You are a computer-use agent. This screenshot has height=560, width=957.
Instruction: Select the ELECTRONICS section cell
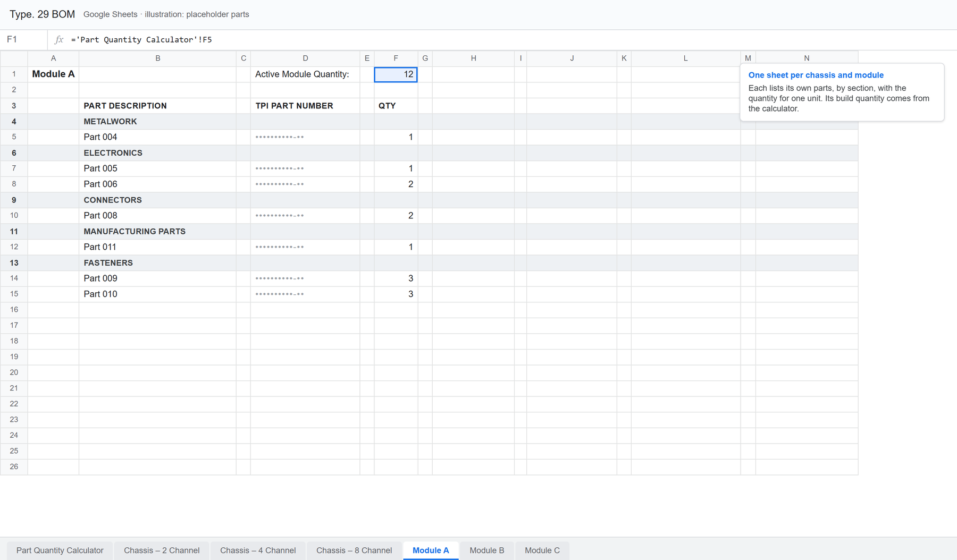pyautogui.click(x=157, y=153)
